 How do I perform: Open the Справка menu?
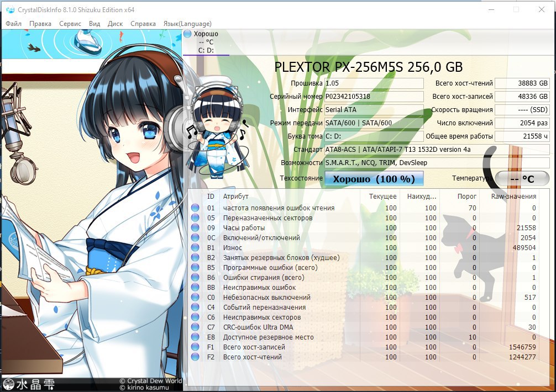(143, 24)
